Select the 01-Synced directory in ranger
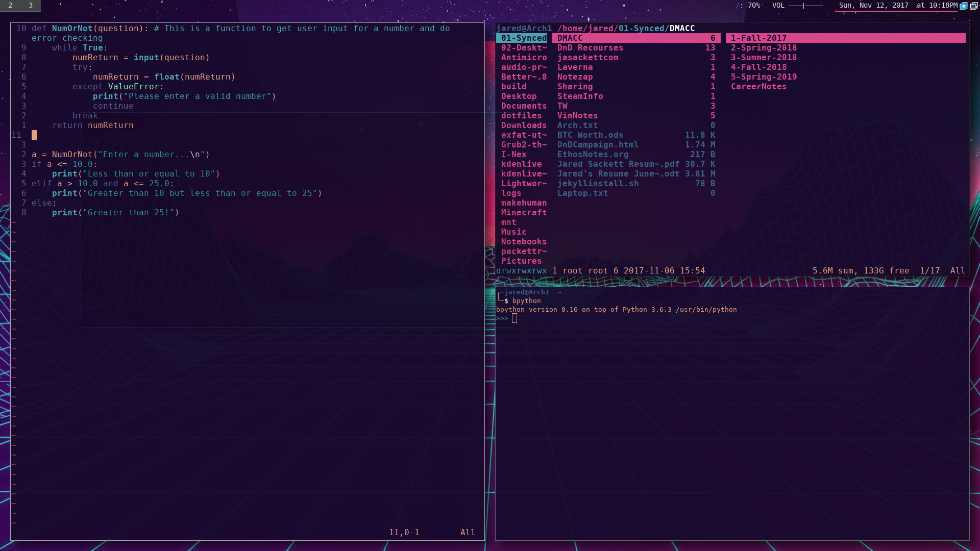Viewport: 980px width, 551px height. pyautogui.click(x=523, y=38)
